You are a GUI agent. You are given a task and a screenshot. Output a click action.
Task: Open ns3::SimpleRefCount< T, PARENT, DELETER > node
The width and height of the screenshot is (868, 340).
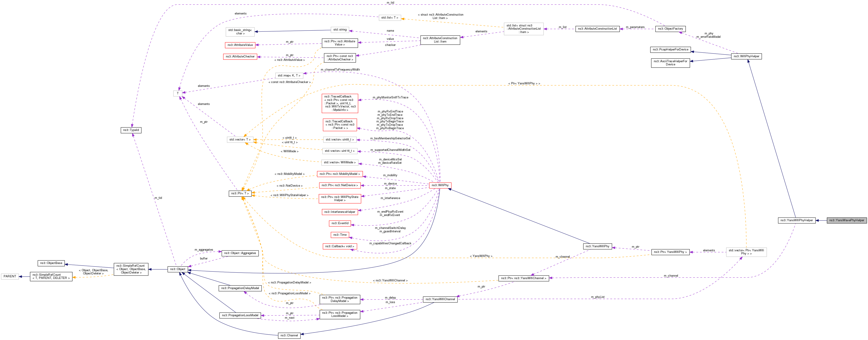[x=51, y=277]
